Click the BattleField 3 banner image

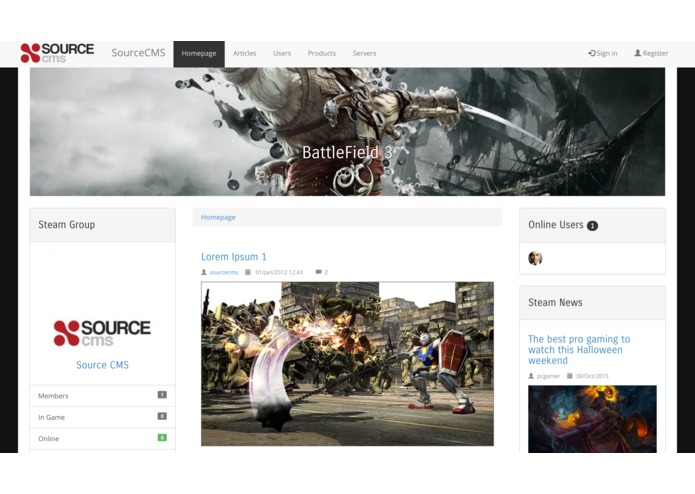[347, 132]
